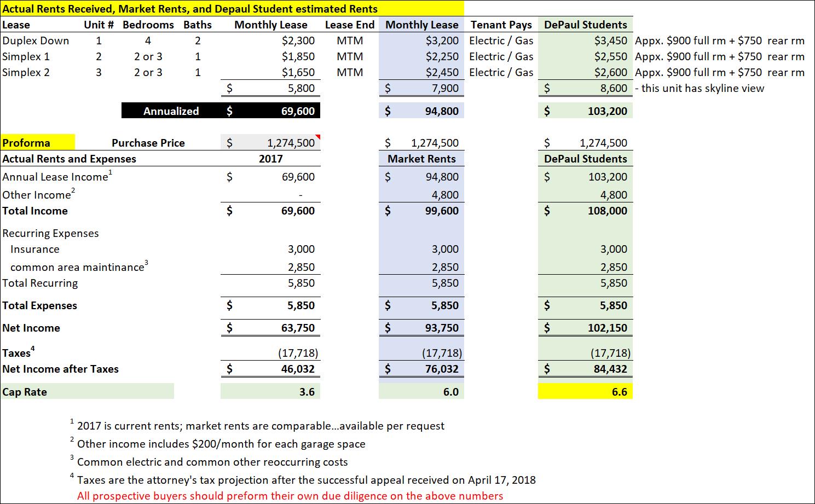The height and width of the screenshot is (504, 815).
Task: Click the '2017' column heading
Action: pyautogui.click(x=270, y=159)
